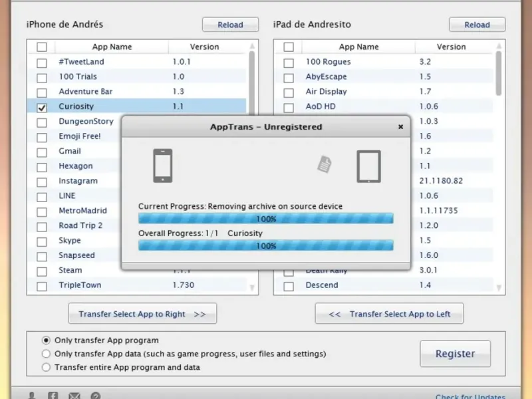Open the Facebook icon in the bottom bar
The width and height of the screenshot is (532, 399).
point(53,396)
